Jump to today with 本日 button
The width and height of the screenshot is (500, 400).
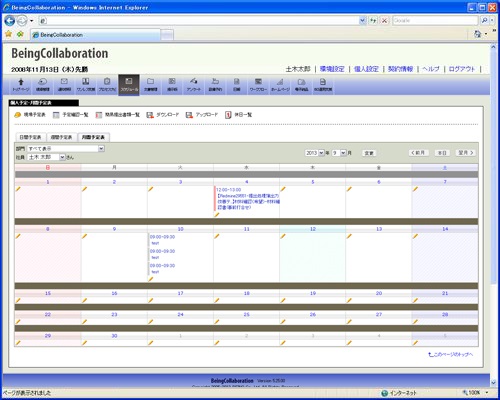click(442, 153)
